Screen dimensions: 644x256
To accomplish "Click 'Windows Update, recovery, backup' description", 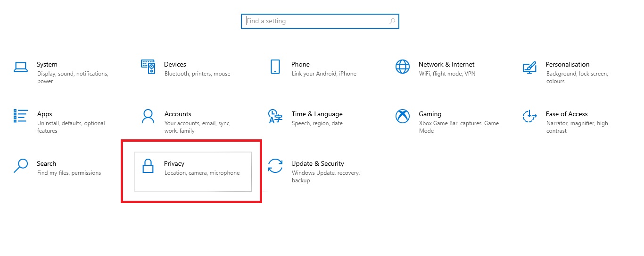I will point(326,177).
